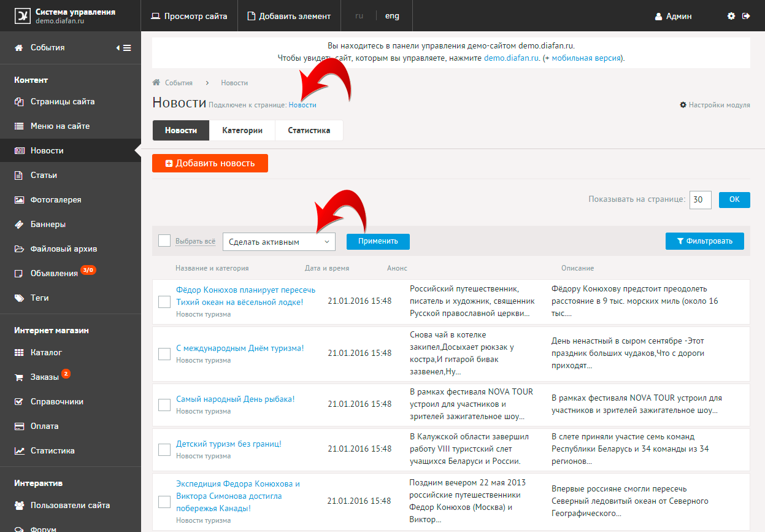This screenshot has width=765, height=532.
Task: Click the Показывать на странице number field
Action: pos(701,200)
